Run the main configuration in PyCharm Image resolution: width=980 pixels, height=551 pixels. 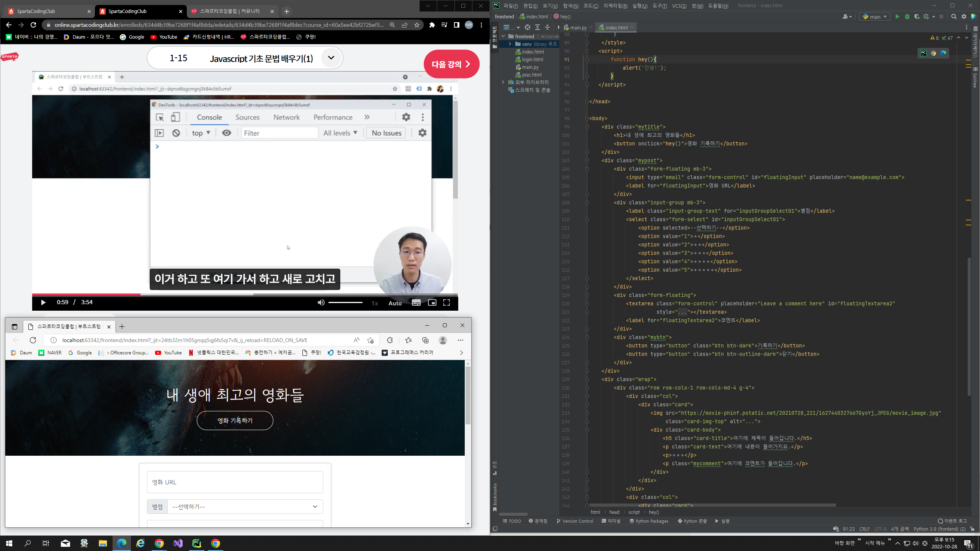coord(897,16)
